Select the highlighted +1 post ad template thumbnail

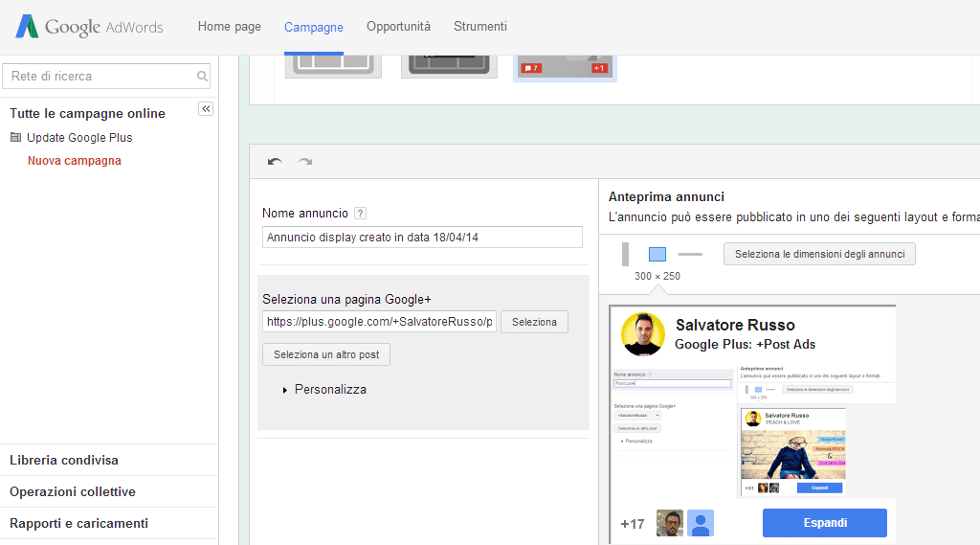(565, 68)
